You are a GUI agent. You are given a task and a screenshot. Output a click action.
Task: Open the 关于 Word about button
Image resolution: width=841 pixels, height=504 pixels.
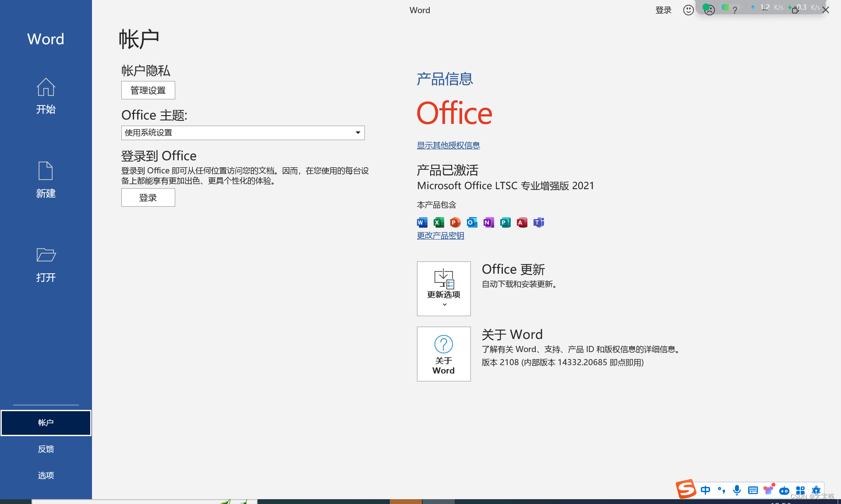point(444,354)
